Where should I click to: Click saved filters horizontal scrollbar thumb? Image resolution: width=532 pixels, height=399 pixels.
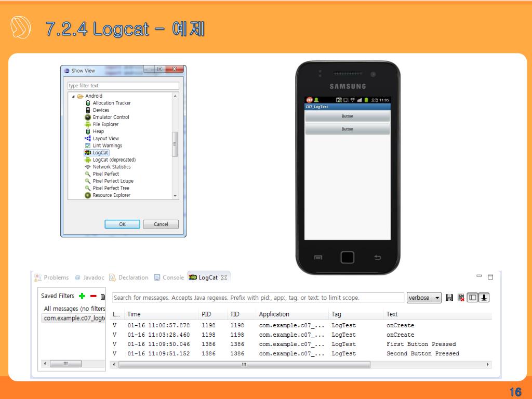[65, 364]
